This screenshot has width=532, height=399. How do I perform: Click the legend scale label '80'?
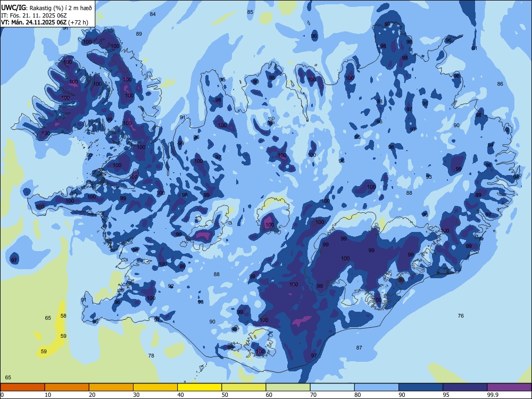coord(358,395)
